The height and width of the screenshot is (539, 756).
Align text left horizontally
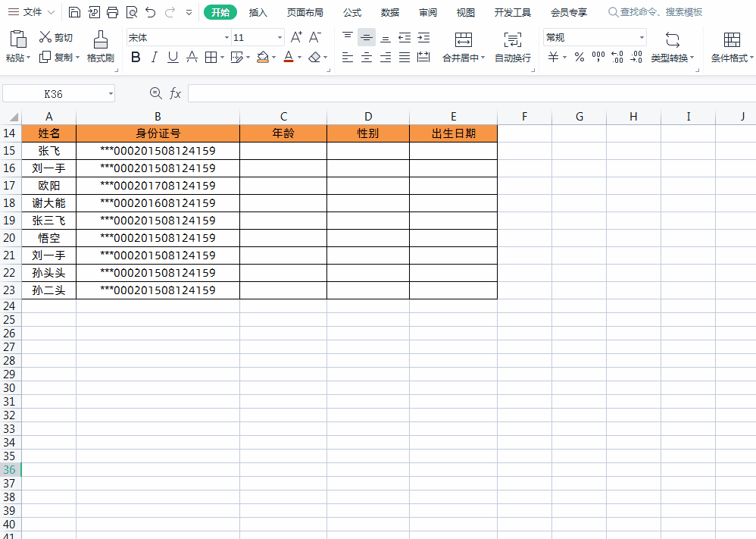[x=347, y=58]
